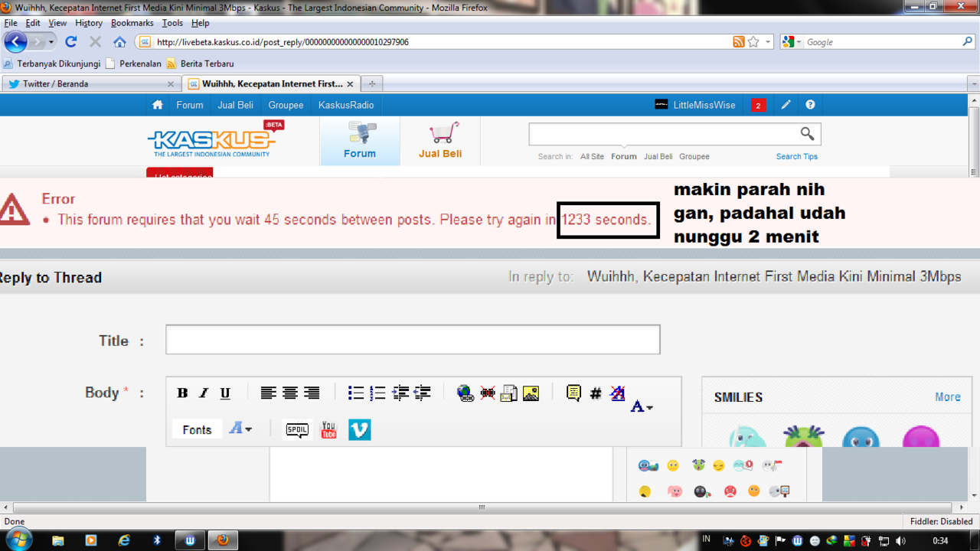The width and height of the screenshot is (980, 551).
Task: Align body text left
Action: coord(268,393)
